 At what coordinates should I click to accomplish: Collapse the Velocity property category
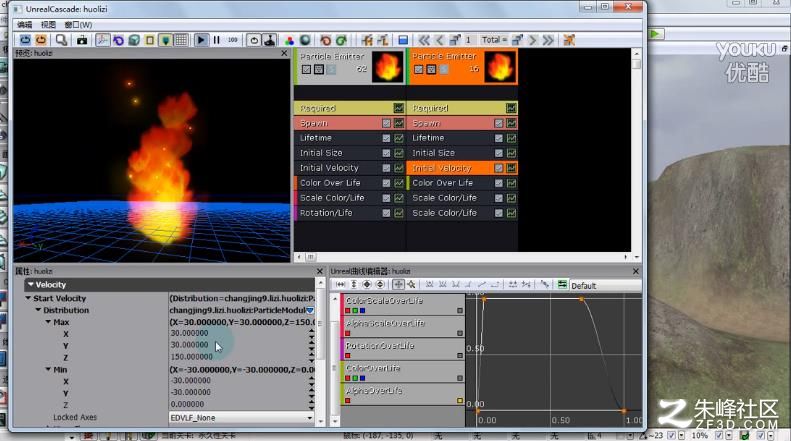[x=31, y=285]
